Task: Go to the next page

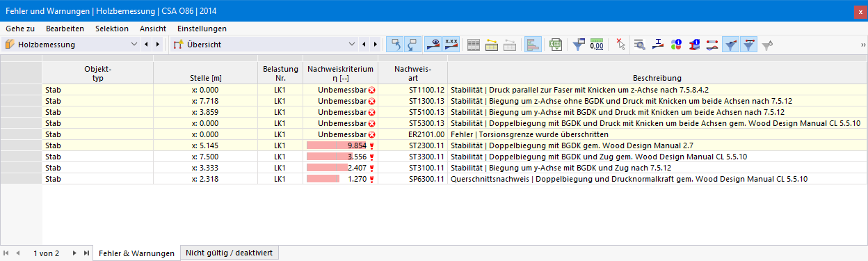Action: pos(74,253)
